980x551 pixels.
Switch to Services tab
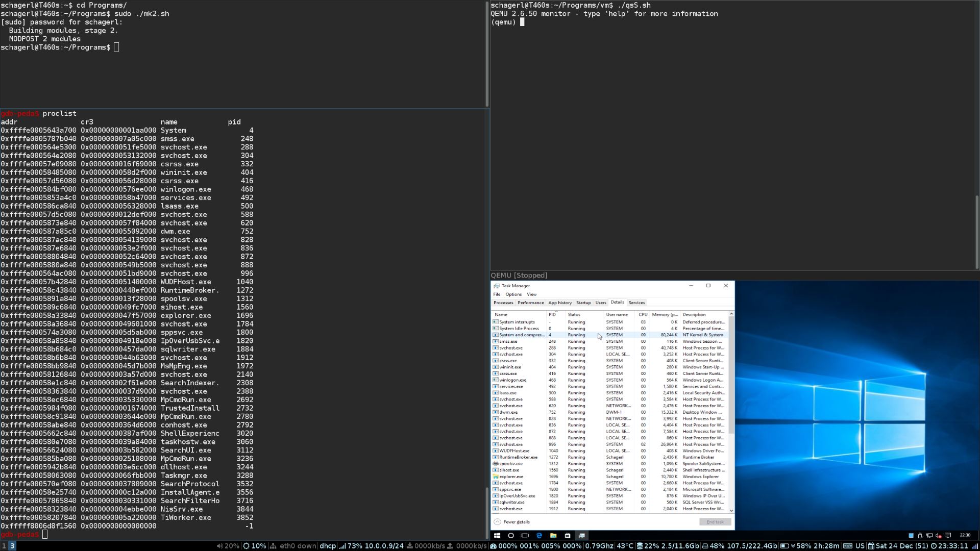pyautogui.click(x=636, y=303)
